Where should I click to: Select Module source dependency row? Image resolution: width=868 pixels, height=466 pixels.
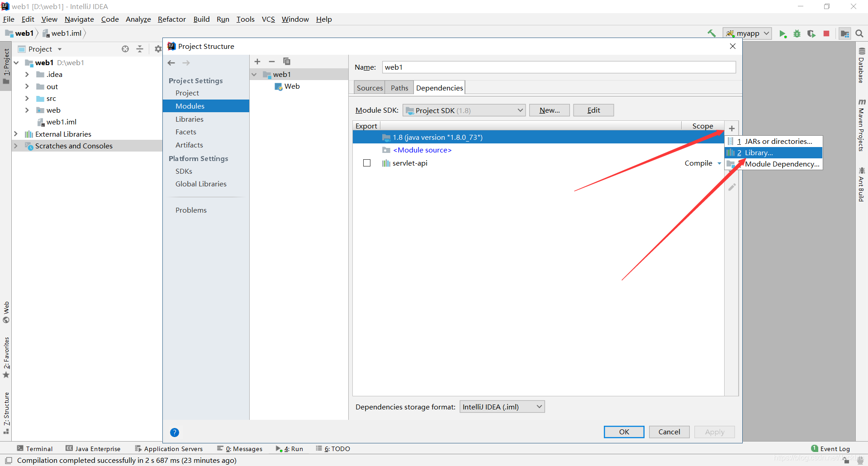(x=538, y=150)
